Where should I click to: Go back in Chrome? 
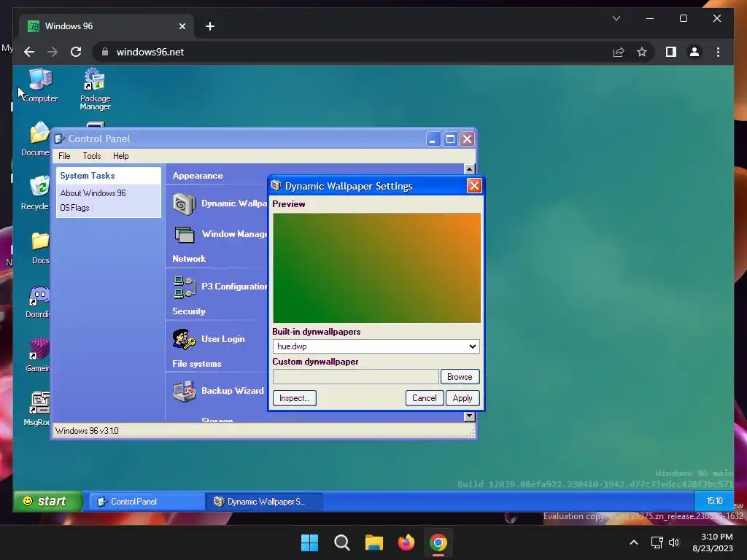(x=29, y=52)
